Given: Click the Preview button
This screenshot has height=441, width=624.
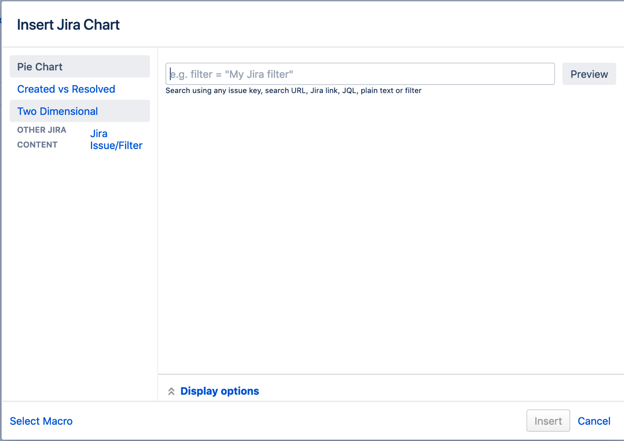Looking at the screenshot, I should (589, 74).
